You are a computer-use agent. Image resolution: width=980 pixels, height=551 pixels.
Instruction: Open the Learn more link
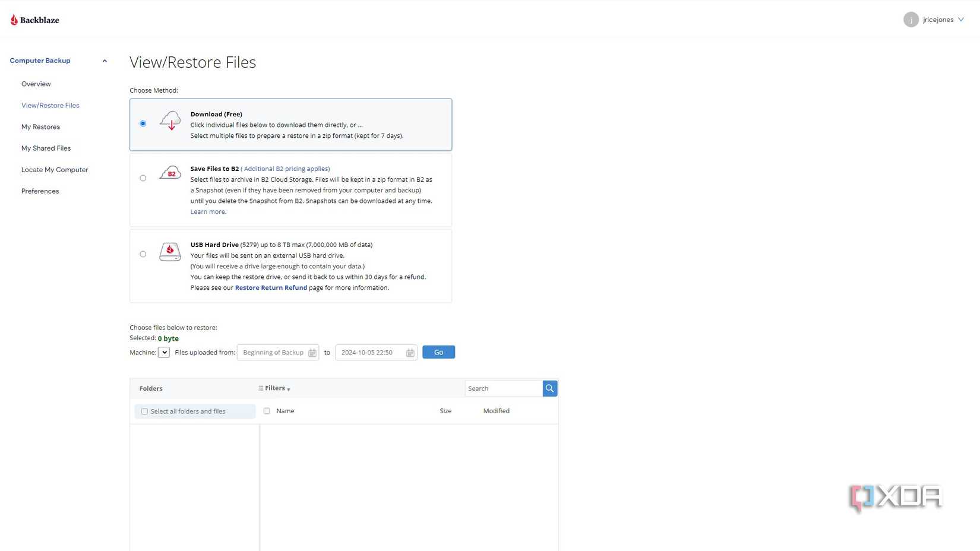tap(208, 211)
